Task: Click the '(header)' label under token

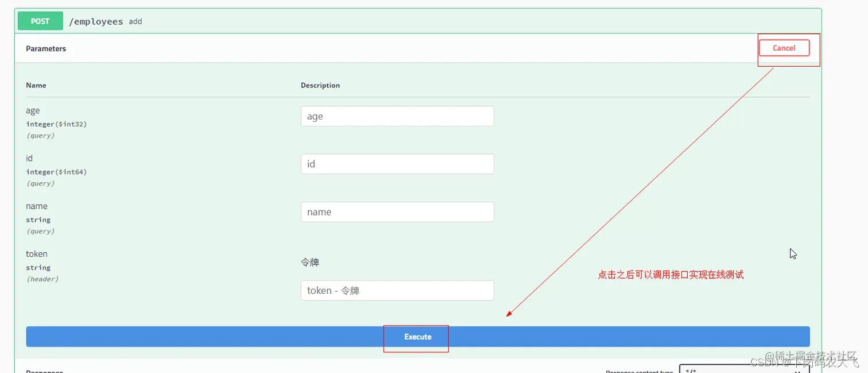Action: coord(42,279)
